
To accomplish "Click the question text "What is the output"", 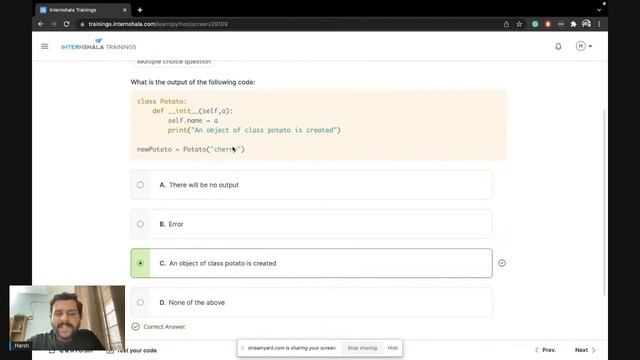I will point(193,82).
